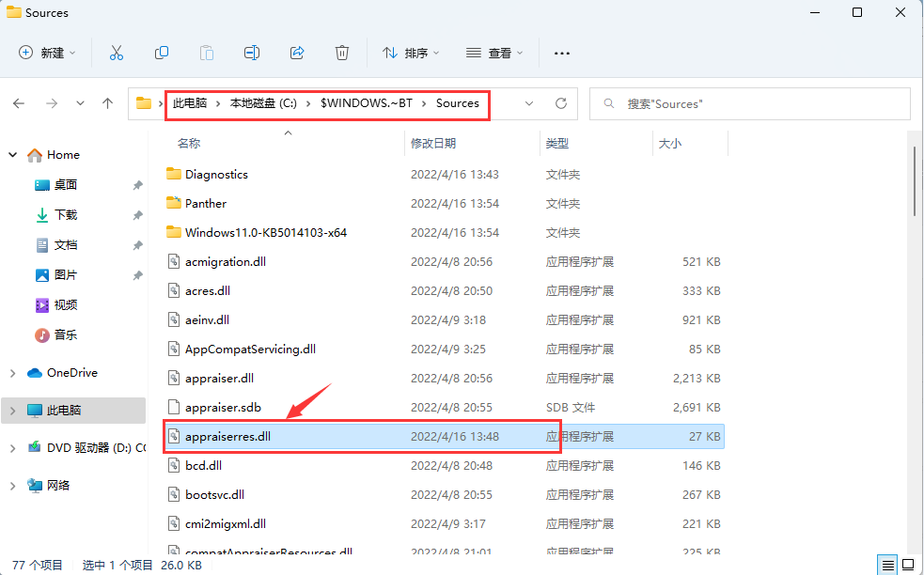Image resolution: width=924 pixels, height=575 pixels.
Task: Click Sources breadcrumb in address bar
Action: pyautogui.click(x=457, y=103)
